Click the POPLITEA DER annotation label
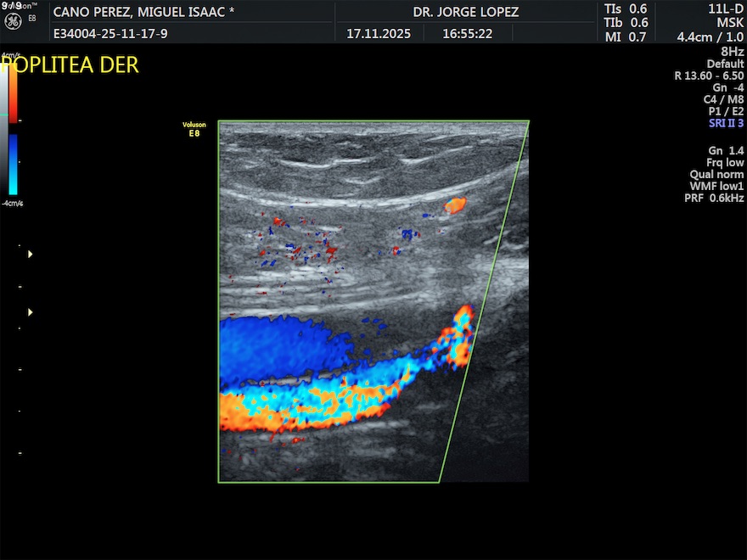The height and width of the screenshot is (560, 747). click(70, 65)
